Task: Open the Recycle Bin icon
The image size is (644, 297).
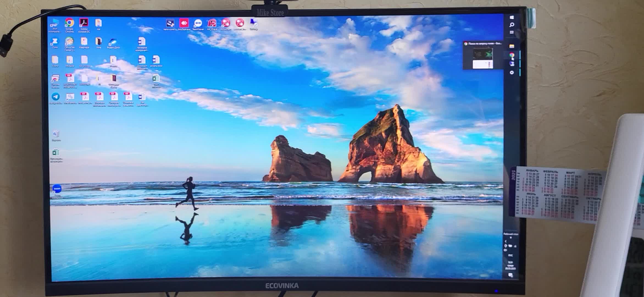Action: [x=56, y=135]
